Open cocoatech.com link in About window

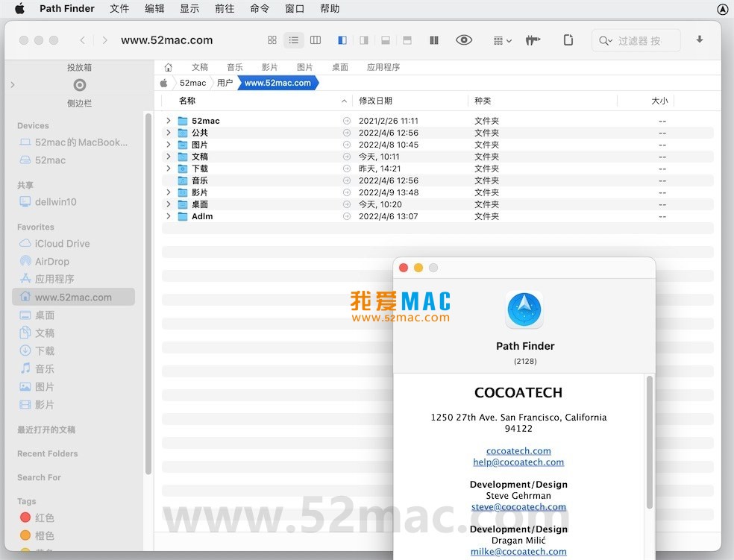pos(518,451)
